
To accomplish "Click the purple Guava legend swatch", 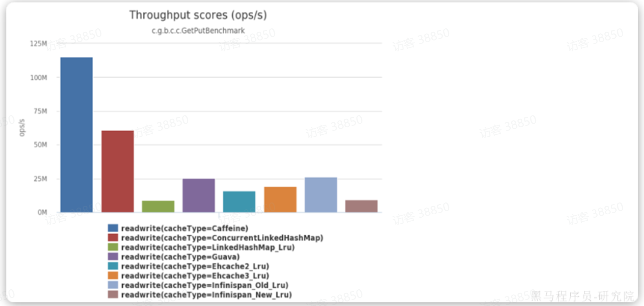I will click(113, 256).
